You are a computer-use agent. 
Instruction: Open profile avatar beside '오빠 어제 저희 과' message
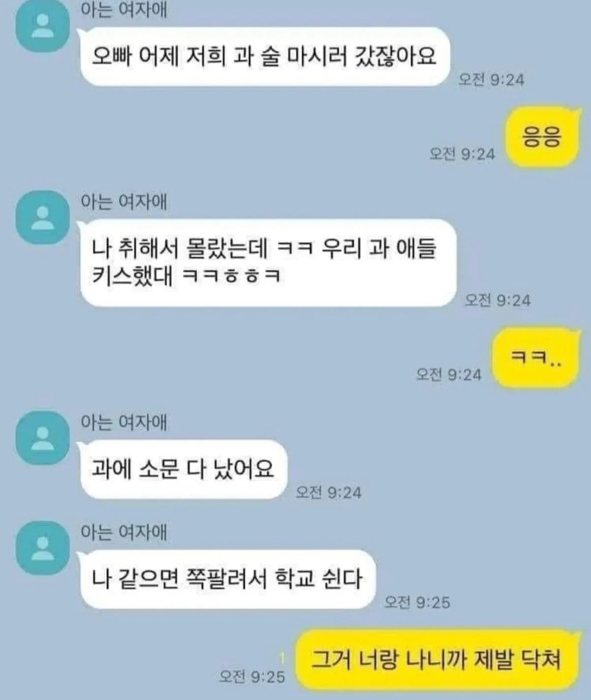pos(43,26)
